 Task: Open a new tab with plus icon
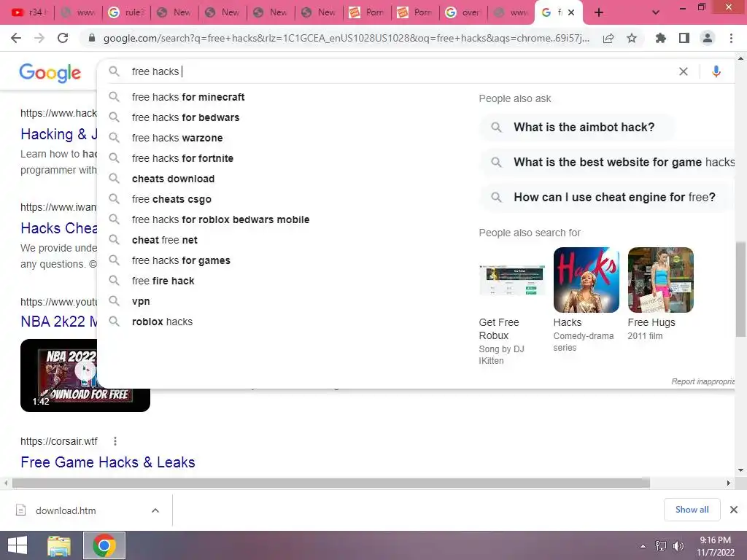(x=599, y=13)
